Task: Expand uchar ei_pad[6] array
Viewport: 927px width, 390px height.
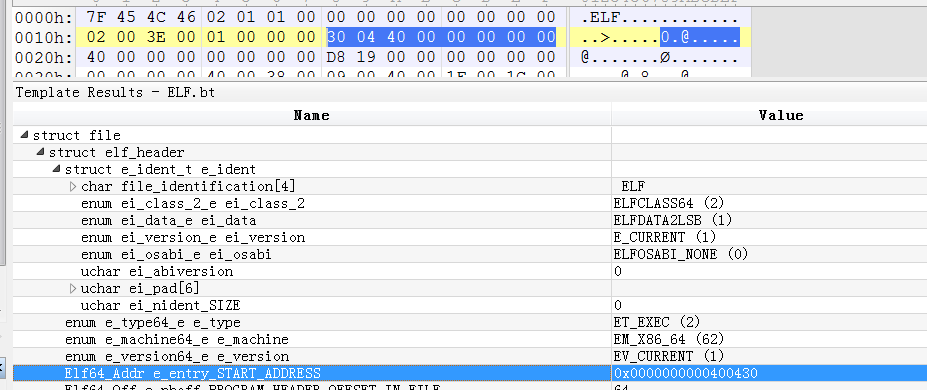Action: (x=73, y=288)
